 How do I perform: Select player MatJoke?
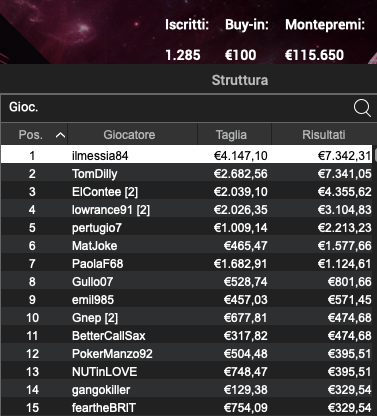187,246
